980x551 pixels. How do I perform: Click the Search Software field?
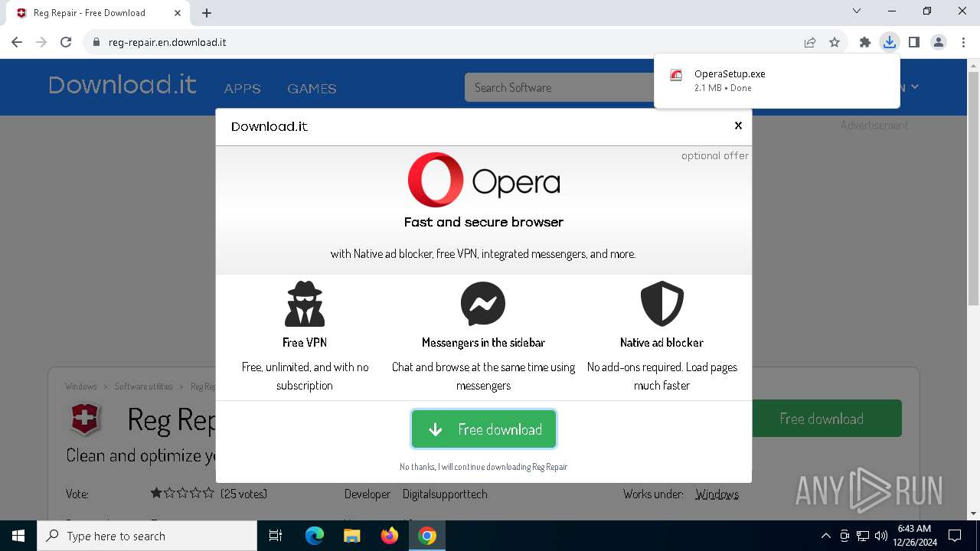pos(559,87)
